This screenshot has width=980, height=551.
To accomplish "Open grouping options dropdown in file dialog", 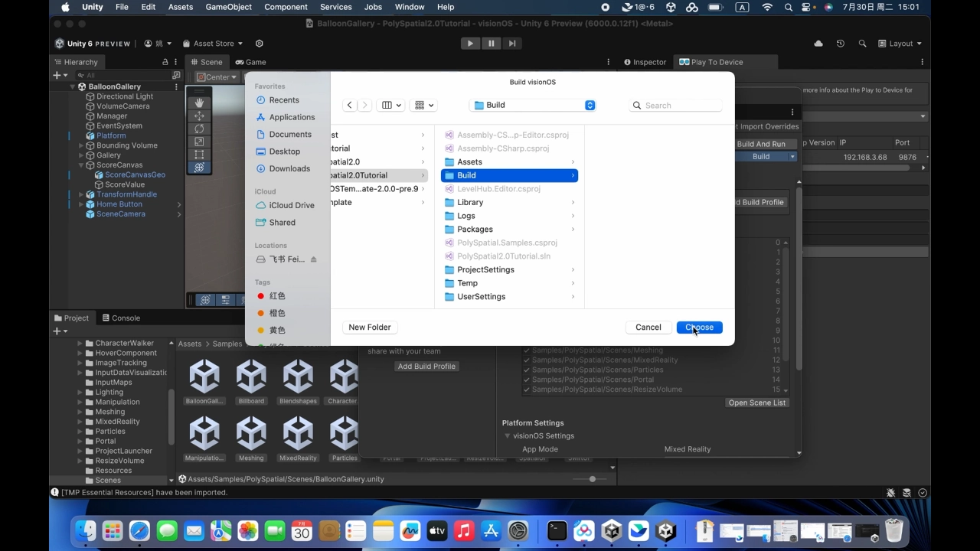I will (x=423, y=106).
